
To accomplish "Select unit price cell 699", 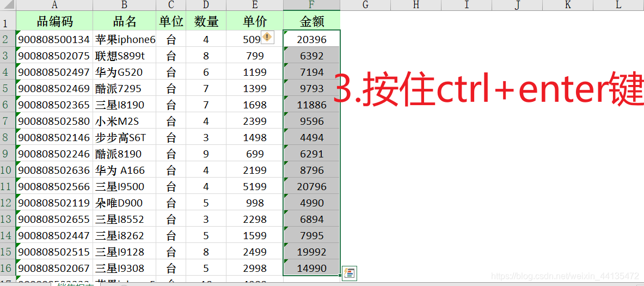I will [255, 154].
